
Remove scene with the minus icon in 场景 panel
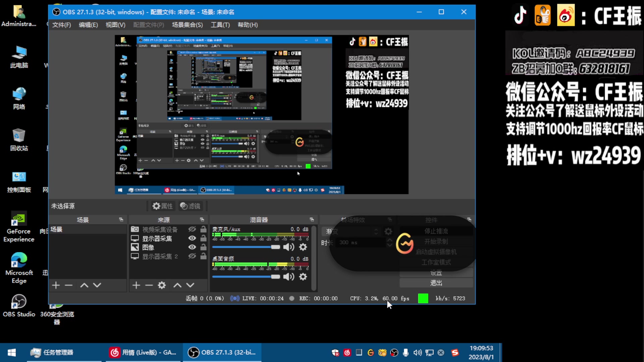click(69, 285)
